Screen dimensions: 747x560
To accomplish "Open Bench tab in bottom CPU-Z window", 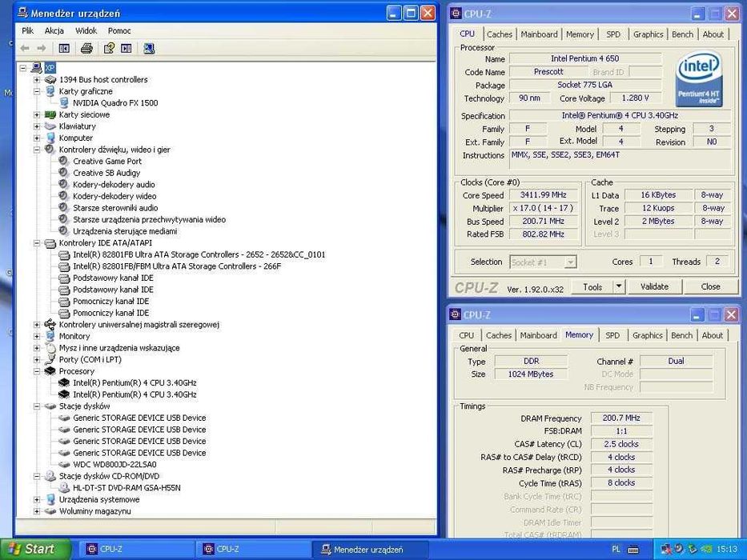I will tap(681, 335).
